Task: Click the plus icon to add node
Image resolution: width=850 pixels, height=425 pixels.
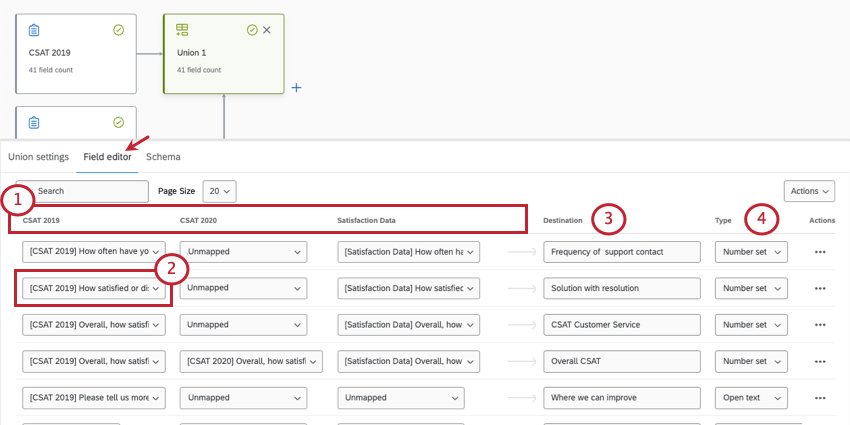Action: 296,88
